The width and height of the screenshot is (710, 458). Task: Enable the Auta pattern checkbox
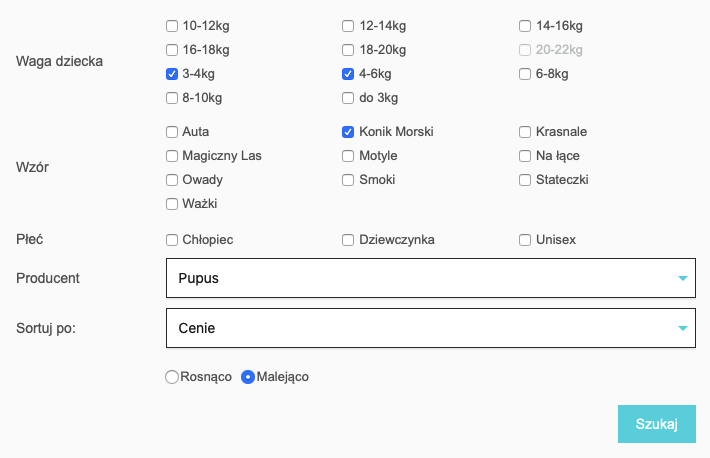[x=172, y=132]
